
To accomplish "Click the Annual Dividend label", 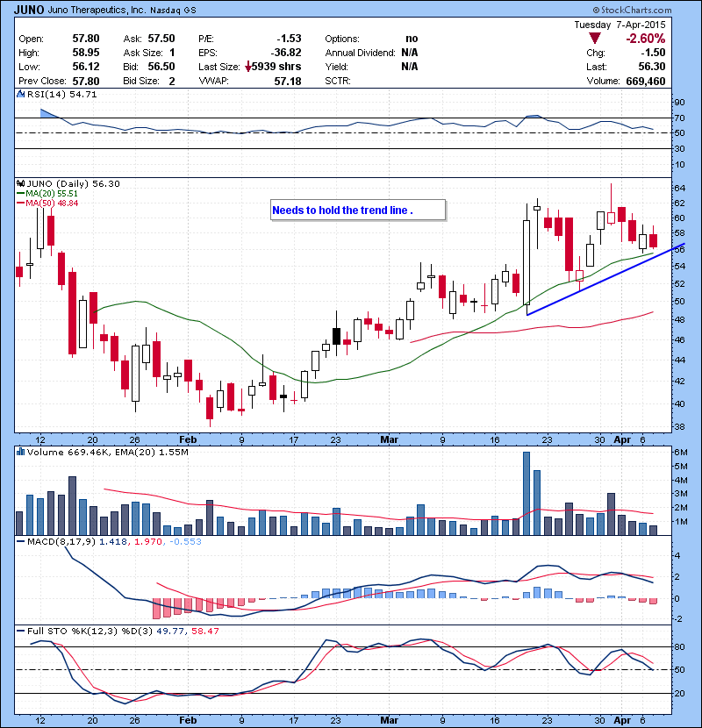I will (360, 53).
